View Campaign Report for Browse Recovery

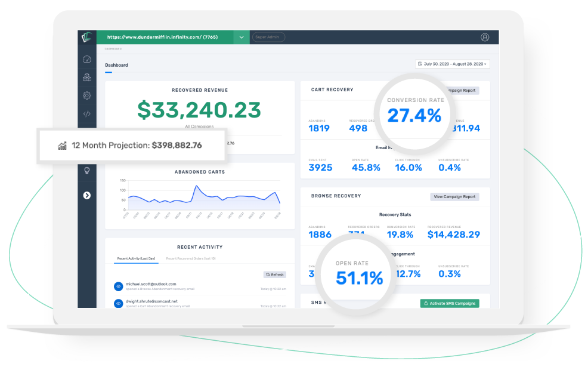click(x=454, y=196)
